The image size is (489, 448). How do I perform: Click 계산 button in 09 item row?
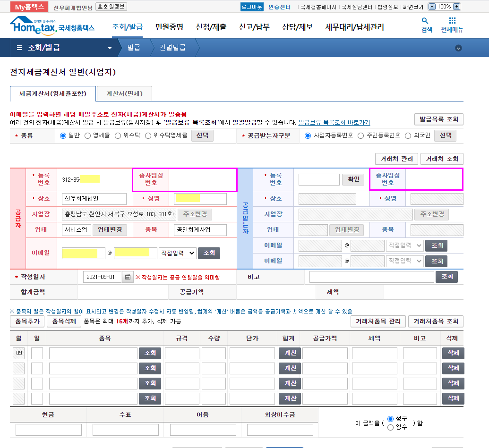click(290, 353)
